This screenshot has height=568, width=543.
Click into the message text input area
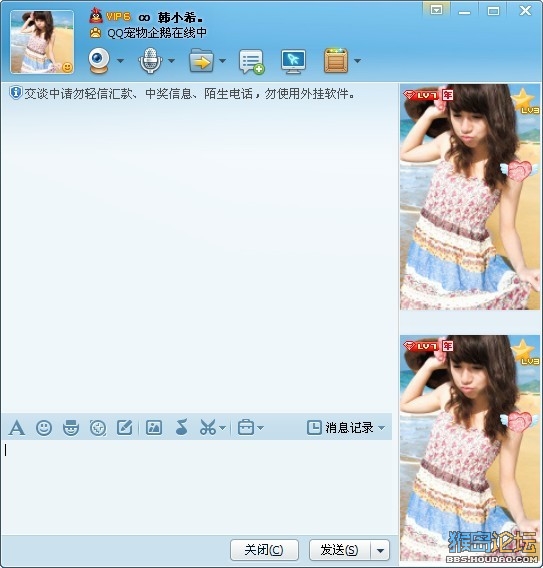point(197,486)
